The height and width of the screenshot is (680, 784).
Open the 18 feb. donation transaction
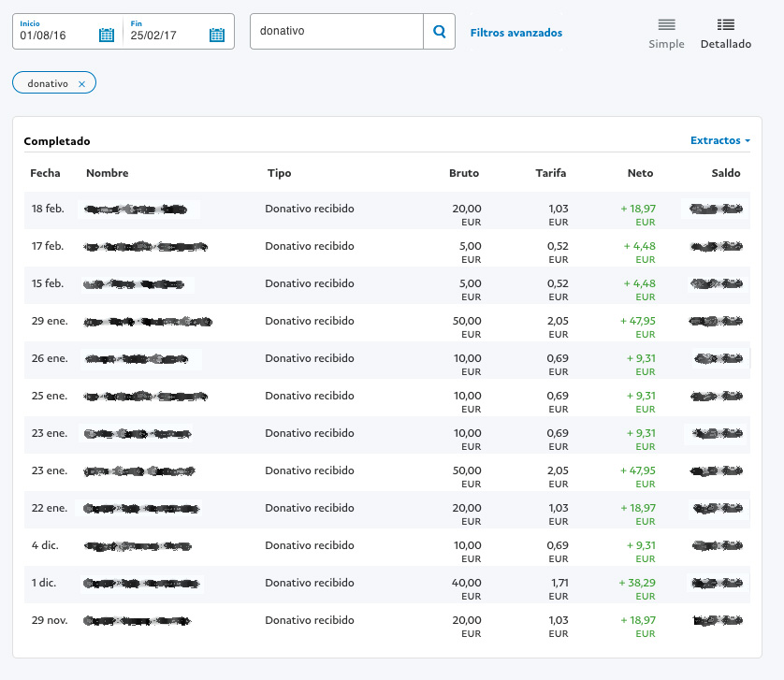click(x=310, y=209)
